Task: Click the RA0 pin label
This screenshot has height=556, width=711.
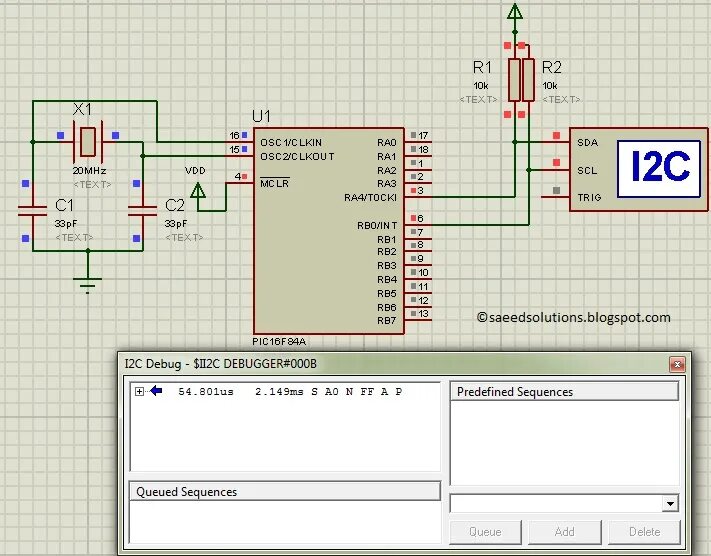Action: pos(387,142)
